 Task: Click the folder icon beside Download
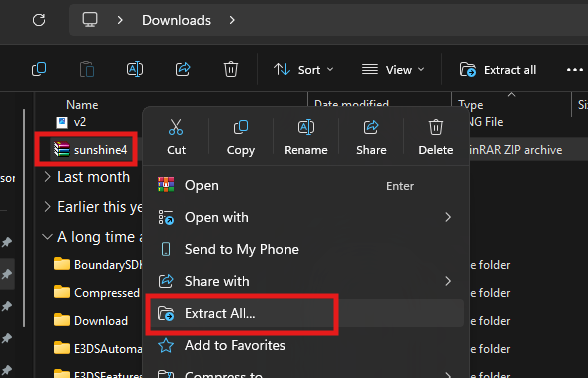pos(62,321)
